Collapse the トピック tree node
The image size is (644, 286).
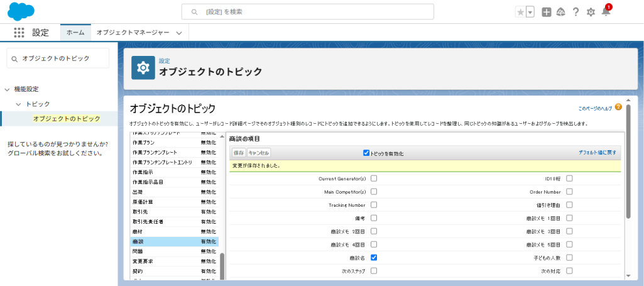tap(18, 104)
